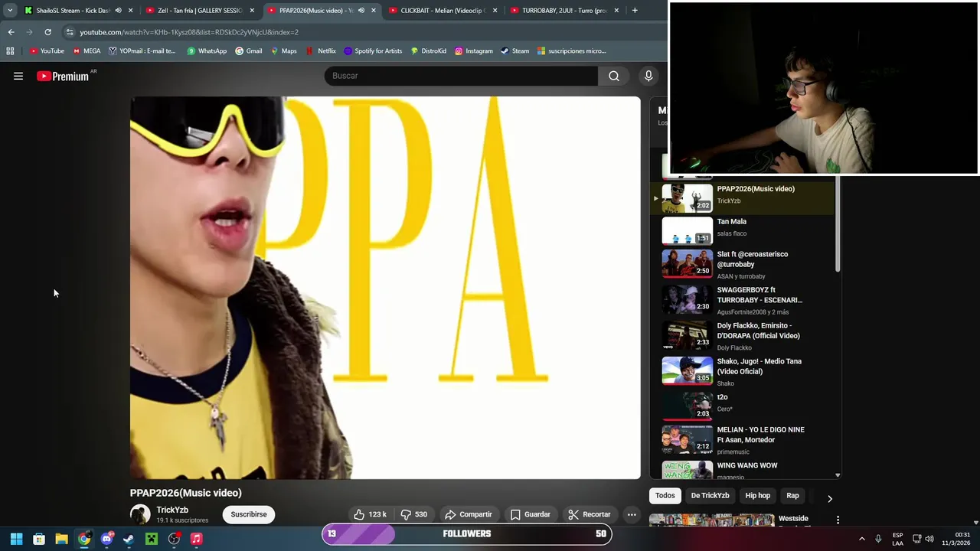Select the Todos filter chip
Image resolution: width=980 pixels, height=551 pixels.
click(665, 495)
